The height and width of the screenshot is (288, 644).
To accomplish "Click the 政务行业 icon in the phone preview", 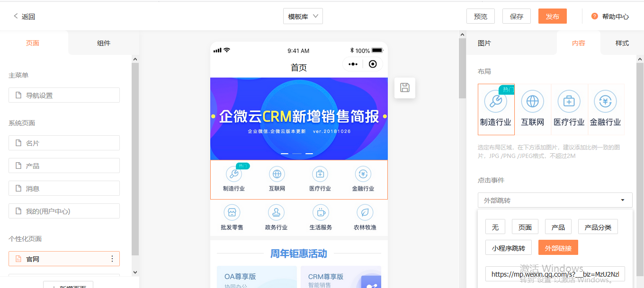I will [x=277, y=212].
